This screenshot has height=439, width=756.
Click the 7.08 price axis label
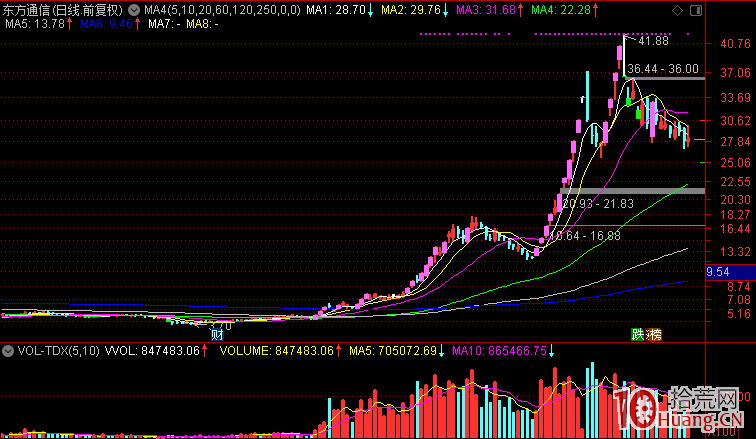(739, 300)
